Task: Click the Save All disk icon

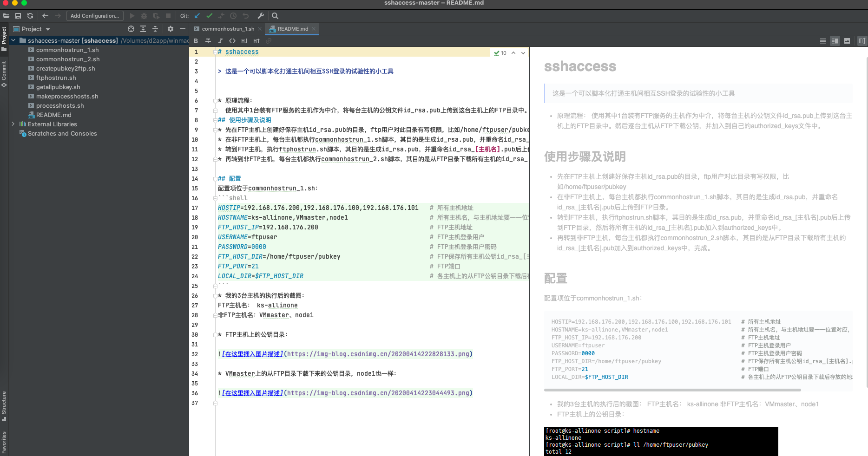Action: click(18, 16)
